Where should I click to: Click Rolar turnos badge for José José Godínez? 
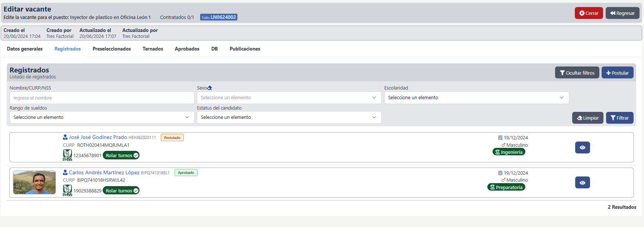[x=121, y=155]
